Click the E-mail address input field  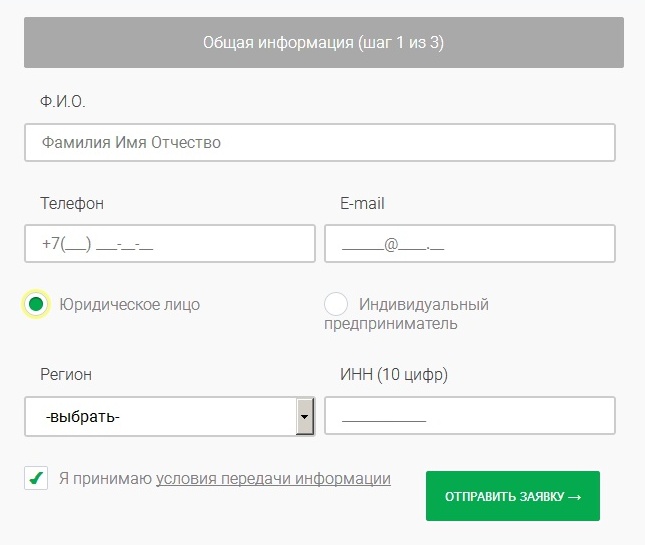point(470,244)
